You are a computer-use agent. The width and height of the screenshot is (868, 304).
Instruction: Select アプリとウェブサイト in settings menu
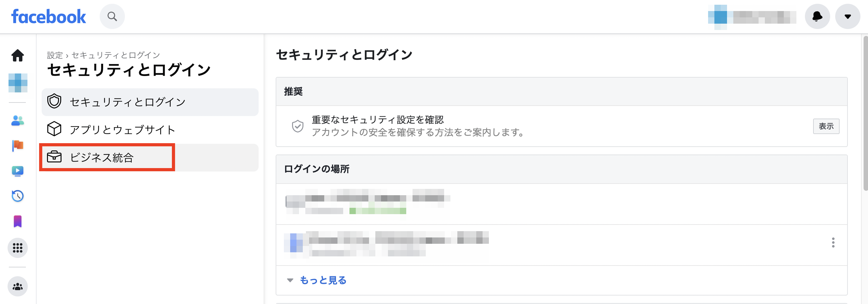[122, 129]
